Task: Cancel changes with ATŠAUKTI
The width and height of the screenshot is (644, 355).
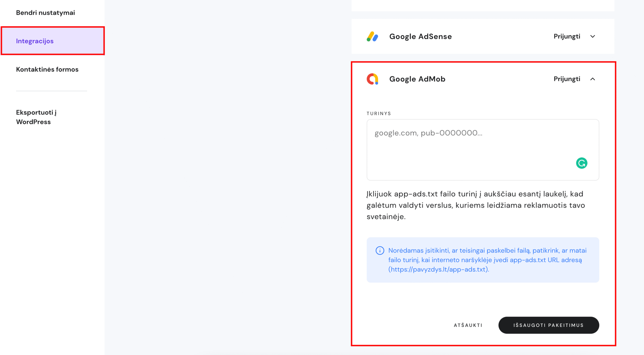Action: [x=468, y=325]
